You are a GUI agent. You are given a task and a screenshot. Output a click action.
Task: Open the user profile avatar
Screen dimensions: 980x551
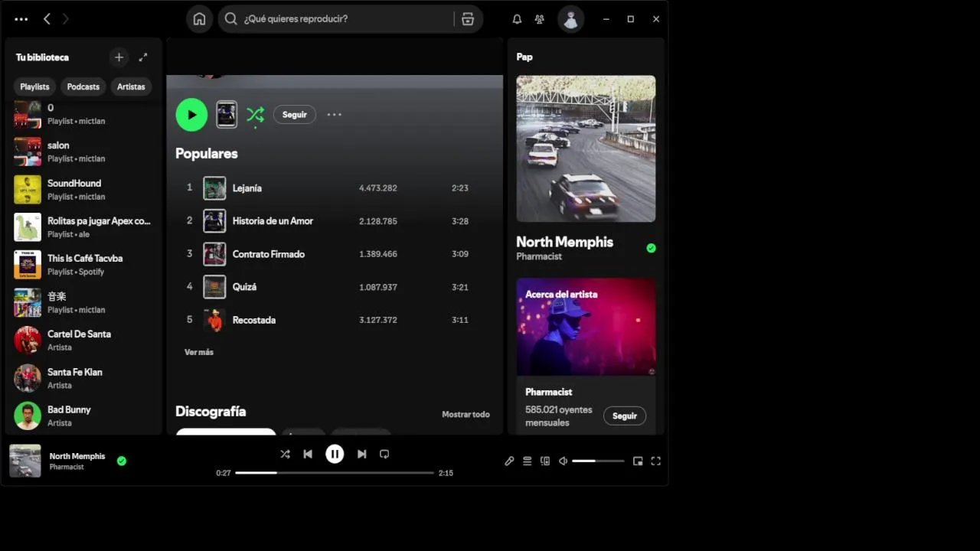coord(570,19)
